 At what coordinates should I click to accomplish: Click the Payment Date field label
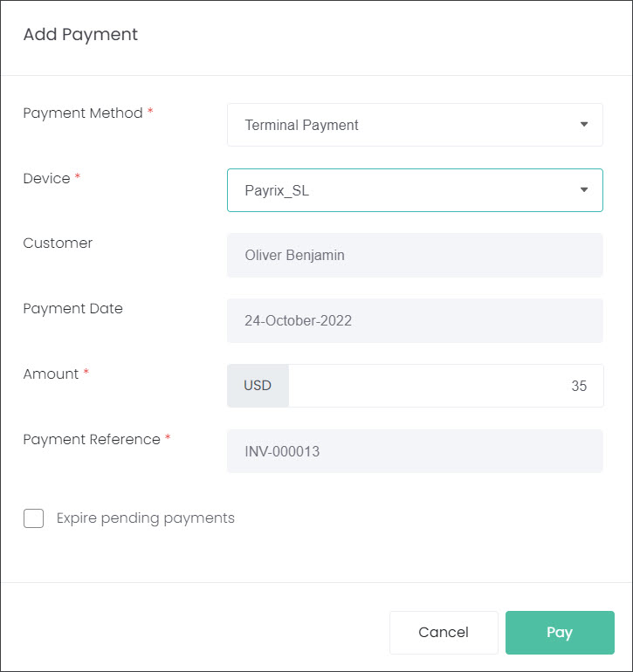point(73,309)
